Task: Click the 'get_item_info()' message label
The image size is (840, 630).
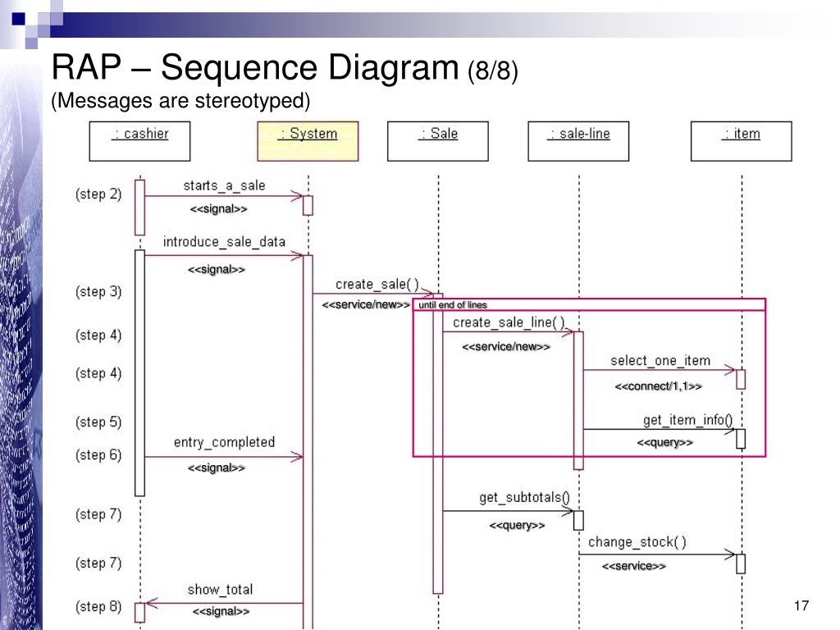Action: tap(688, 420)
